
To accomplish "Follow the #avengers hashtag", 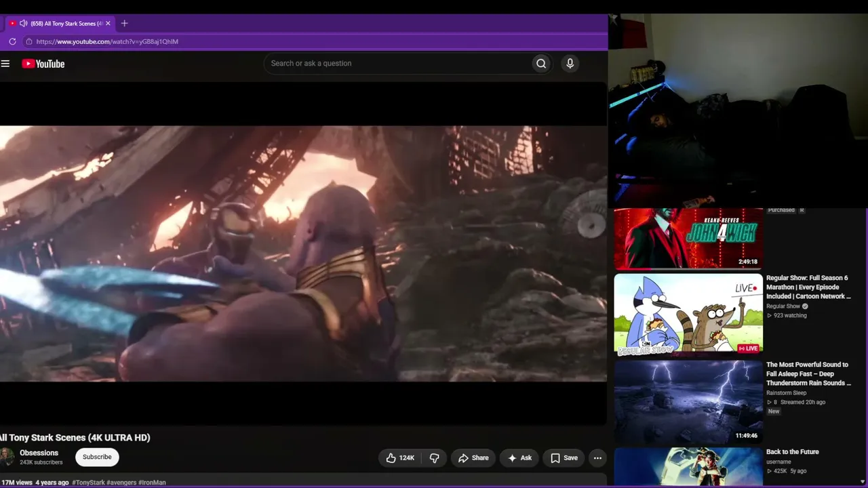I will [x=121, y=483].
